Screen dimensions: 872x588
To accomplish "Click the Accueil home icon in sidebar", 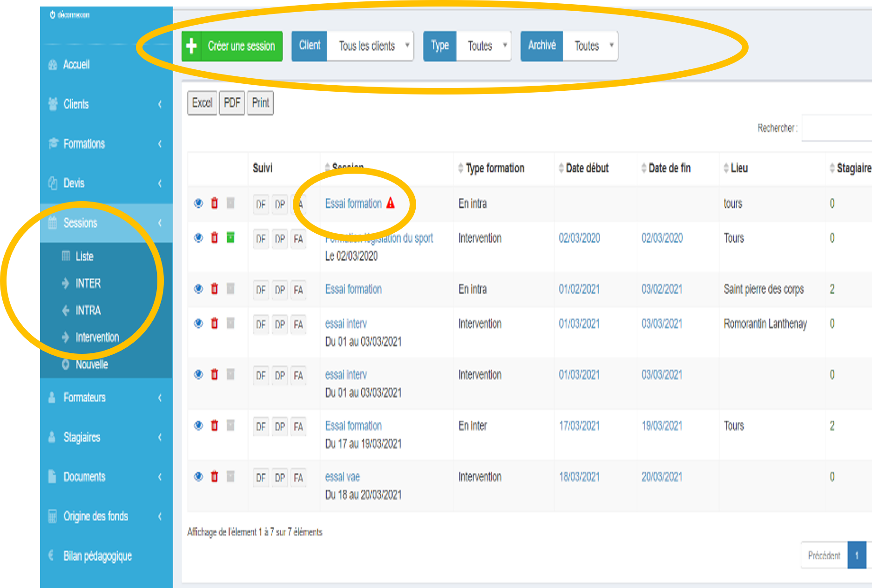I will [x=53, y=65].
